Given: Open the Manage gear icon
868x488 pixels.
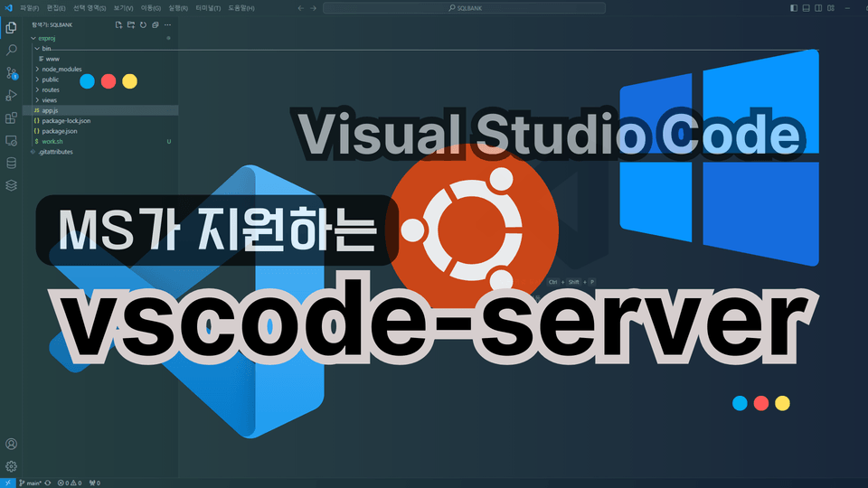Looking at the screenshot, I should [x=11, y=466].
